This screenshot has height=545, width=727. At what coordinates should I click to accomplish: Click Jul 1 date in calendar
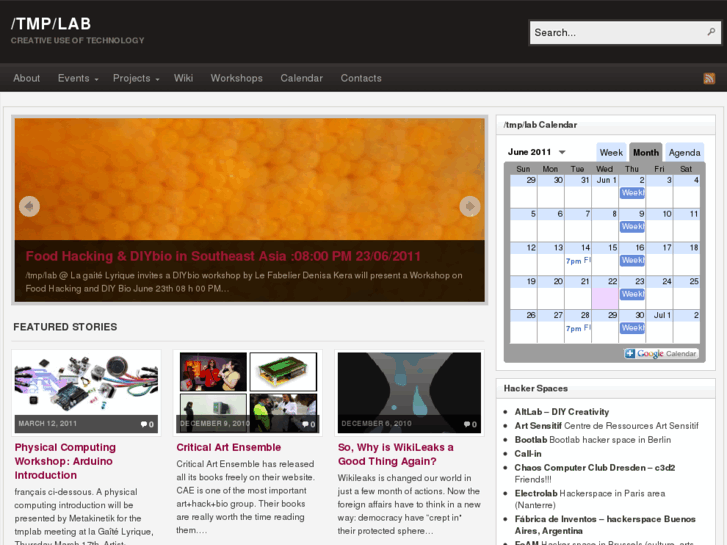tap(662, 315)
